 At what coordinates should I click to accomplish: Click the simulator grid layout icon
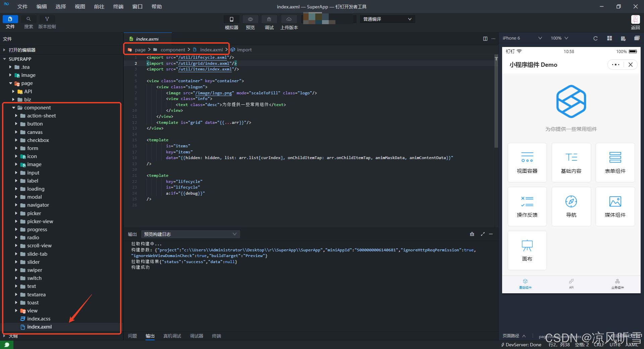click(609, 38)
